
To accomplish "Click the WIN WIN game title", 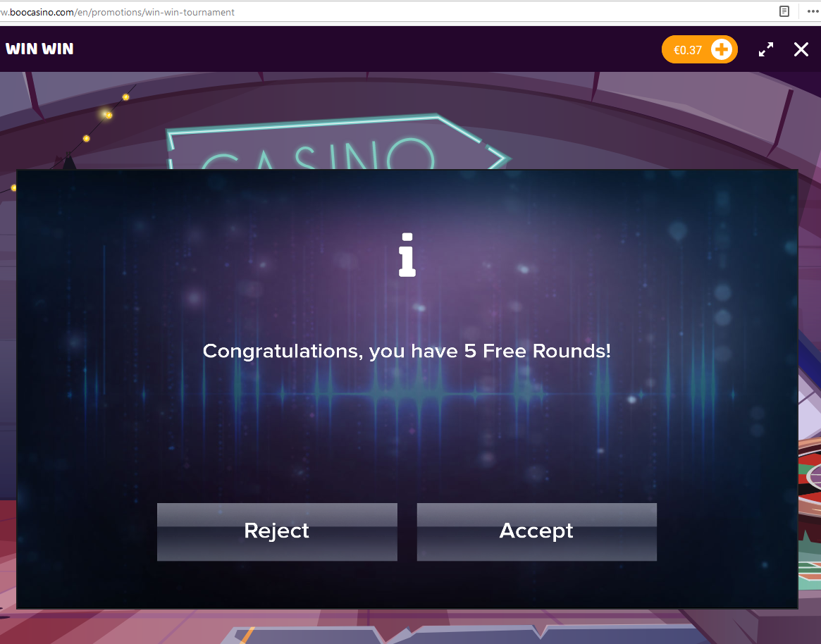I will pyautogui.click(x=39, y=49).
